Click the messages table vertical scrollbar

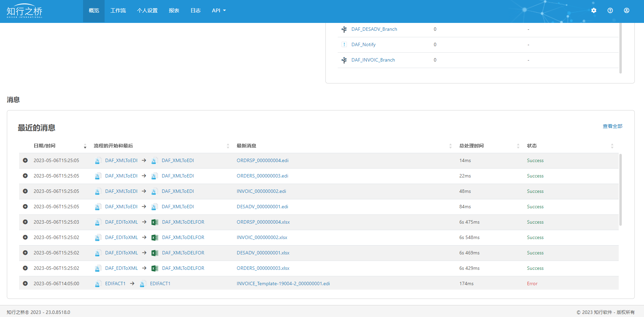(620, 190)
